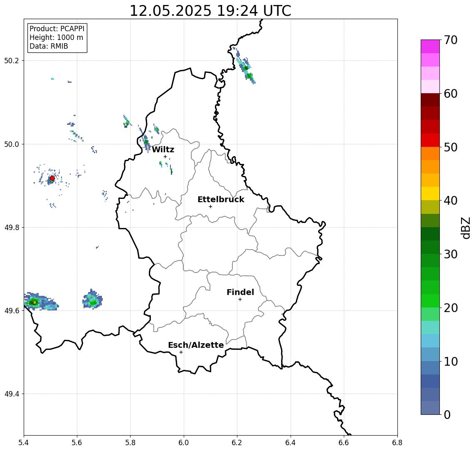Click the dark maroon swatch below 60
The height and width of the screenshot is (451, 476).
coord(430,100)
